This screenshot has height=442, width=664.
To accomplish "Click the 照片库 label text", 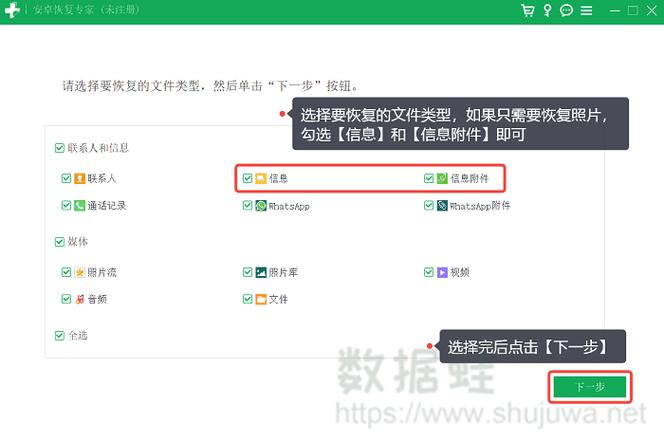I will pyautogui.click(x=283, y=272).
